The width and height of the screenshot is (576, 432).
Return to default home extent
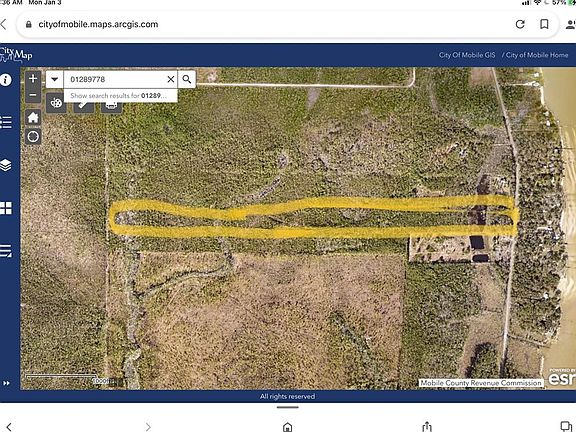pyautogui.click(x=33, y=118)
